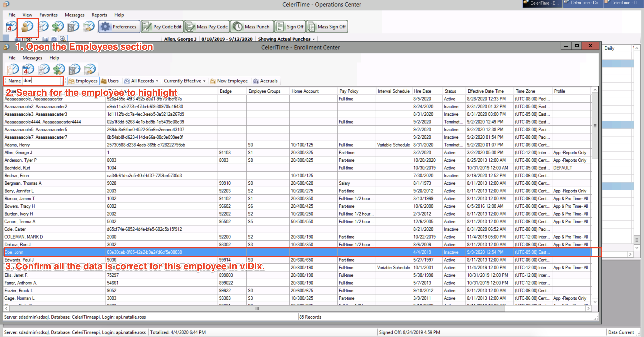Open the File menu in Operations Center

click(x=12, y=15)
